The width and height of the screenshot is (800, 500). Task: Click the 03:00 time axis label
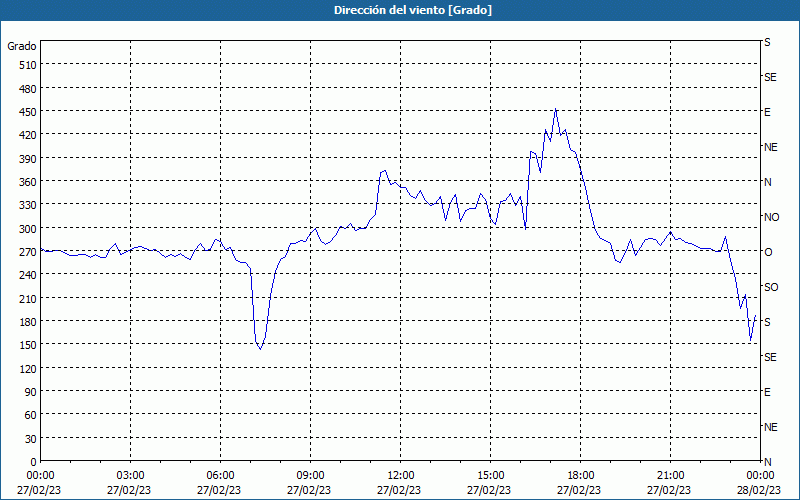coord(131,476)
